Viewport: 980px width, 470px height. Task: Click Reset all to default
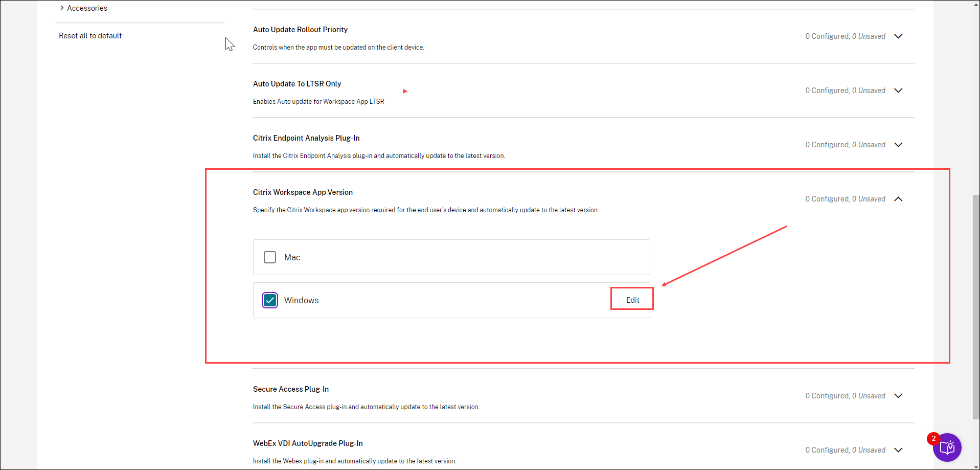[x=90, y=36]
